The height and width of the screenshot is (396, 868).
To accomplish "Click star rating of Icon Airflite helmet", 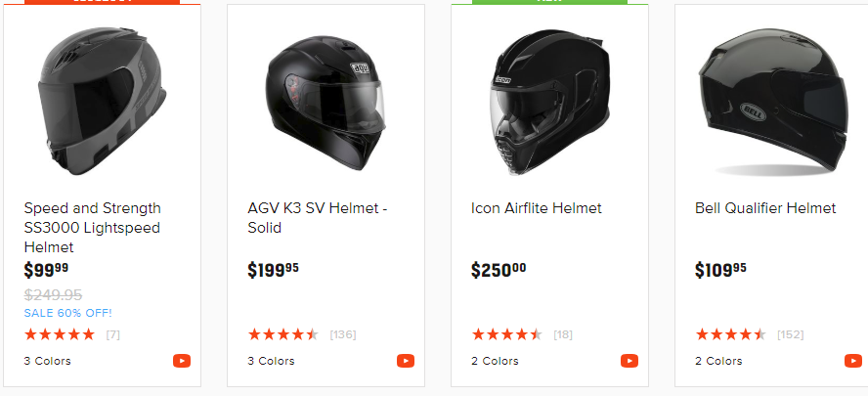I will point(506,334).
